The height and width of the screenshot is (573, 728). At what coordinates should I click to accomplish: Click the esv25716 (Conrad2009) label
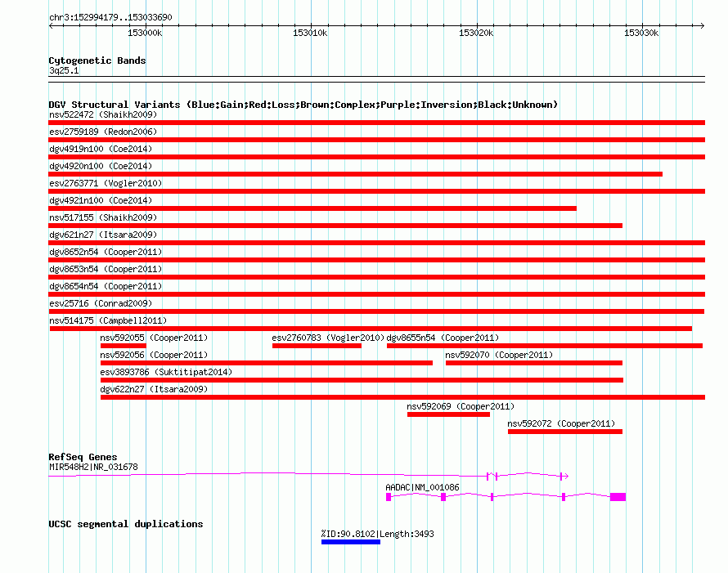(101, 303)
